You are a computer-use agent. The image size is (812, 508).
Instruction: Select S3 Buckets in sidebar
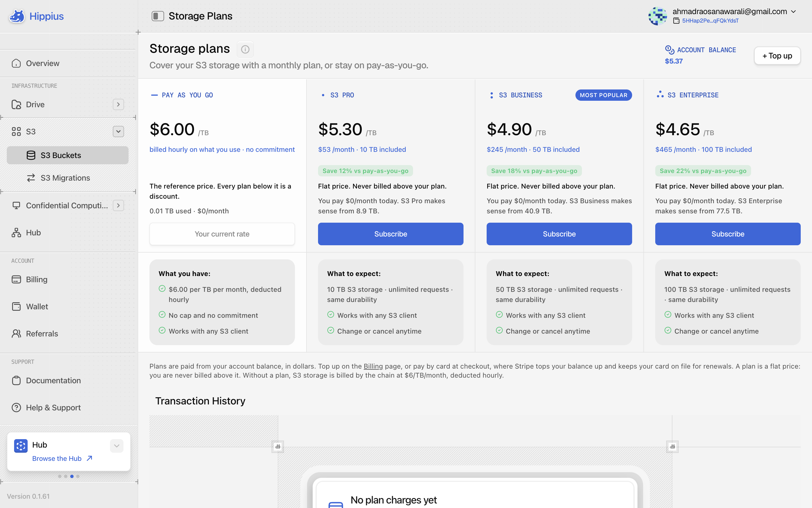click(x=67, y=155)
